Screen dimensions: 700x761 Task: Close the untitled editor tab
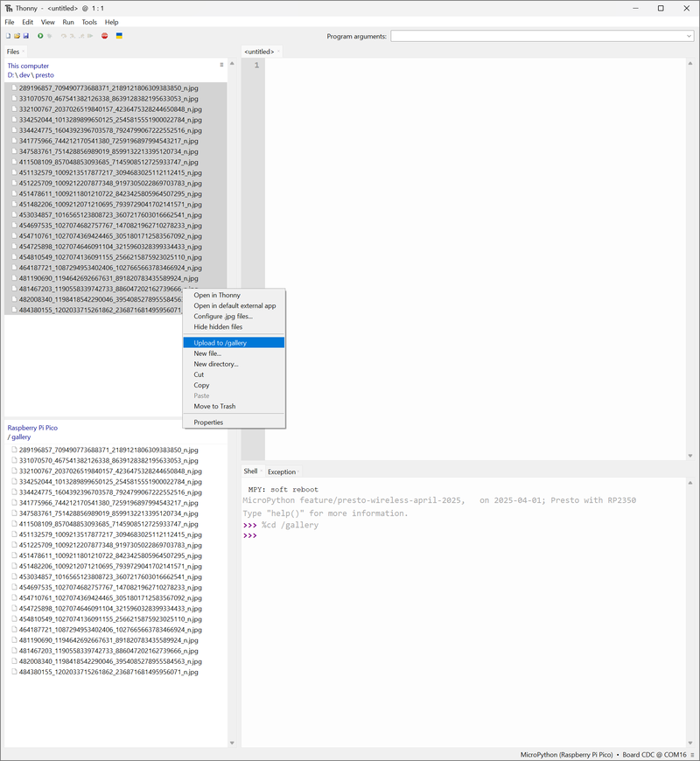point(278,52)
